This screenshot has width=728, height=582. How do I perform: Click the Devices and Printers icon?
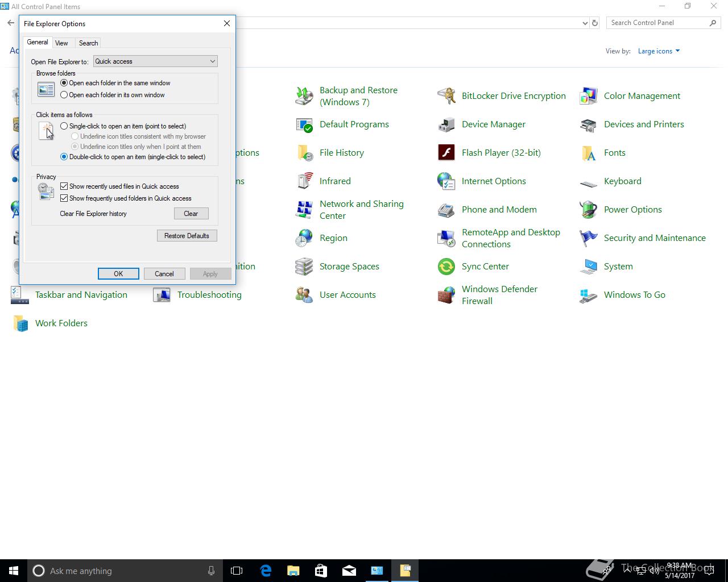pos(589,124)
